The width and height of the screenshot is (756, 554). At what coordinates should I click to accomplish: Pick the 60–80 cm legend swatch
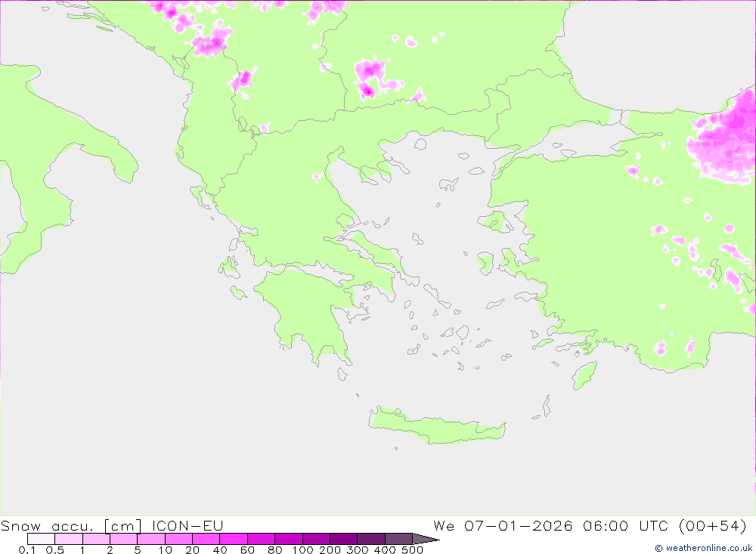(261, 539)
